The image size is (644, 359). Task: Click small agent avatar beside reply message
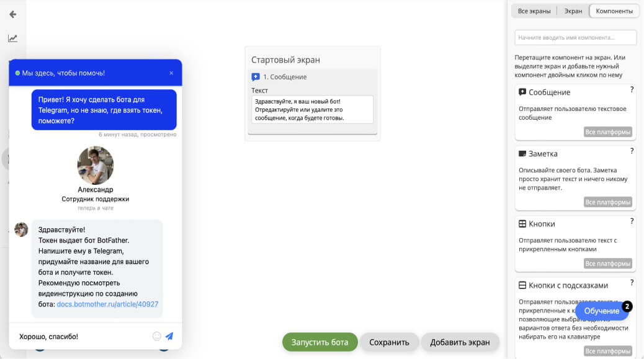click(21, 229)
